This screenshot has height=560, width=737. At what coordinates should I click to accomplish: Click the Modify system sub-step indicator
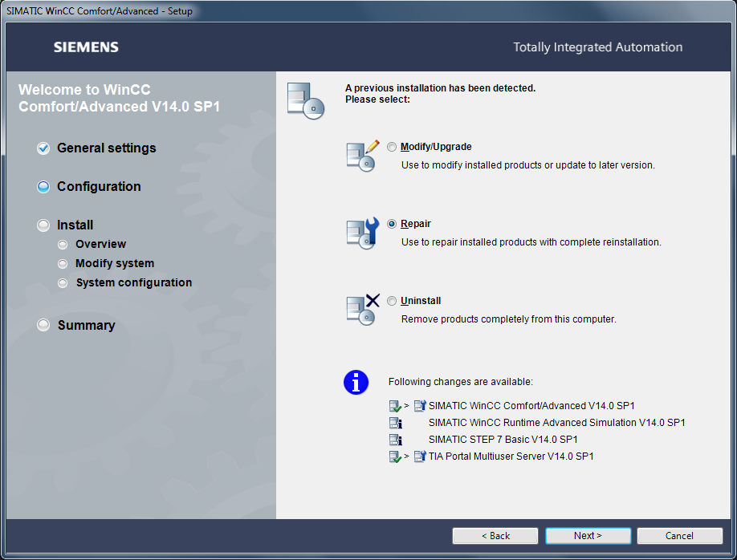point(63,264)
